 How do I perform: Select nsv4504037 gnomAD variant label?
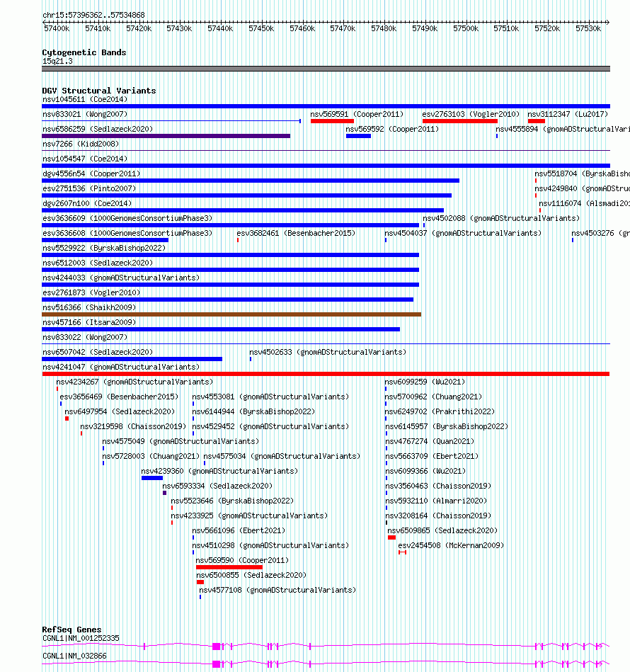pyautogui.click(x=463, y=233)
